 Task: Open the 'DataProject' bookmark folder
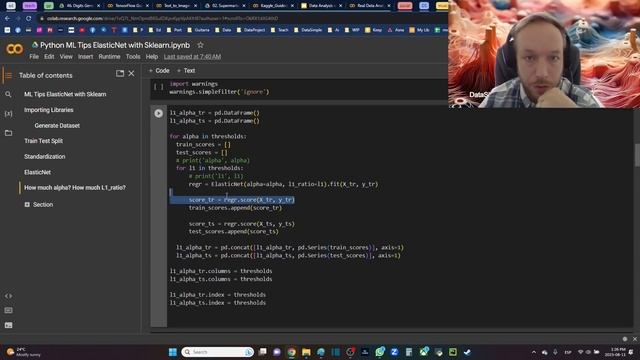point(250,30)
